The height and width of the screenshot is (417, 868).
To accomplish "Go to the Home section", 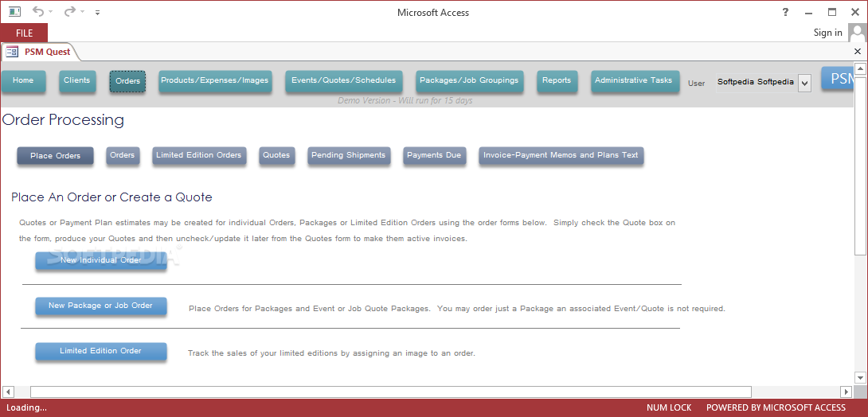I will click(x=23, y=80).
